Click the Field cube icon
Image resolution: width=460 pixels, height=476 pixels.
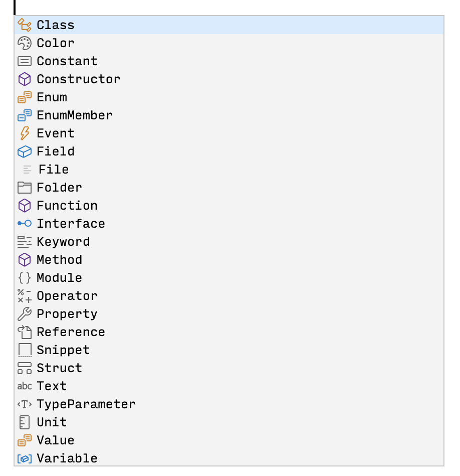(25, 151)
